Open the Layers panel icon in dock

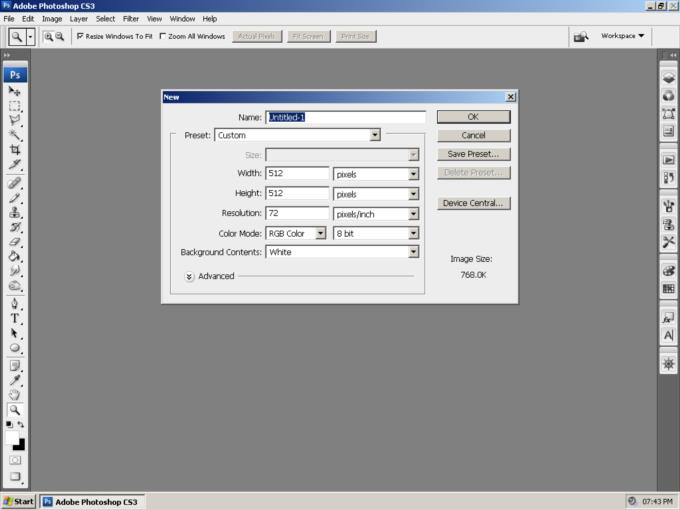pos(668,78)
